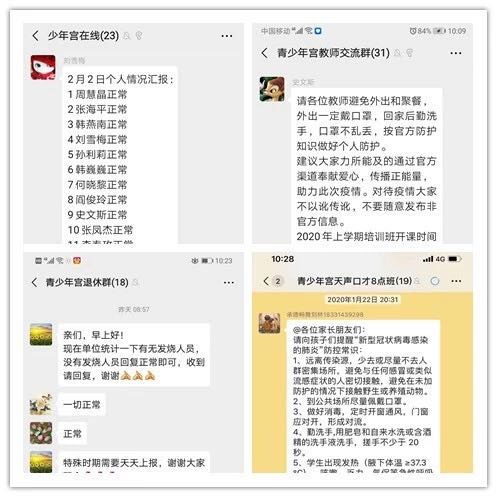497x497 pixels.
Task: Select message 请各位教师避免外出和聚餐
Action: [x=366, y=166]
